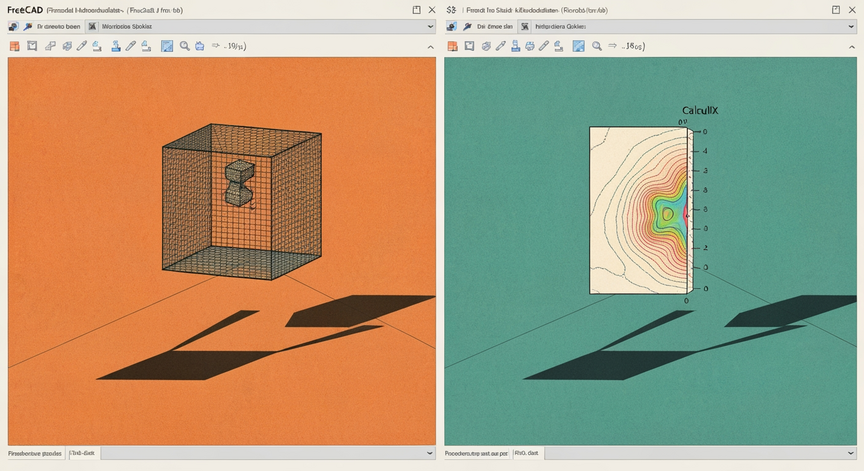The height and width of the screenshot is (471, 864).
Task: Click the wireframe mesh cube in left viewport
Action: pyautogui.click(x=242, y=201)
